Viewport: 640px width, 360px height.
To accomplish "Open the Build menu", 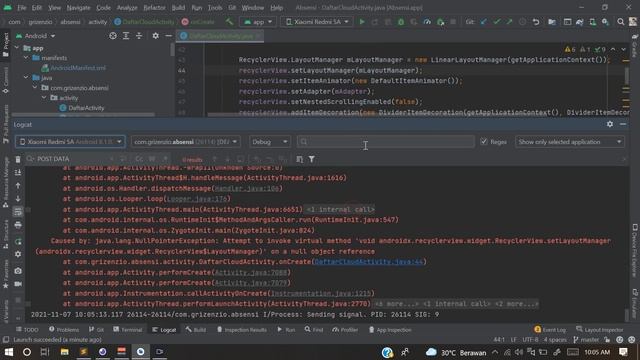I will click(x=178, y=8).
